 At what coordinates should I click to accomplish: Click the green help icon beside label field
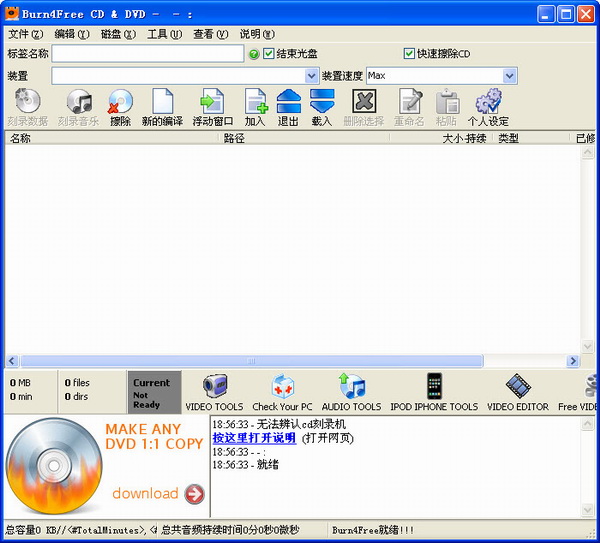coord(254,54)
